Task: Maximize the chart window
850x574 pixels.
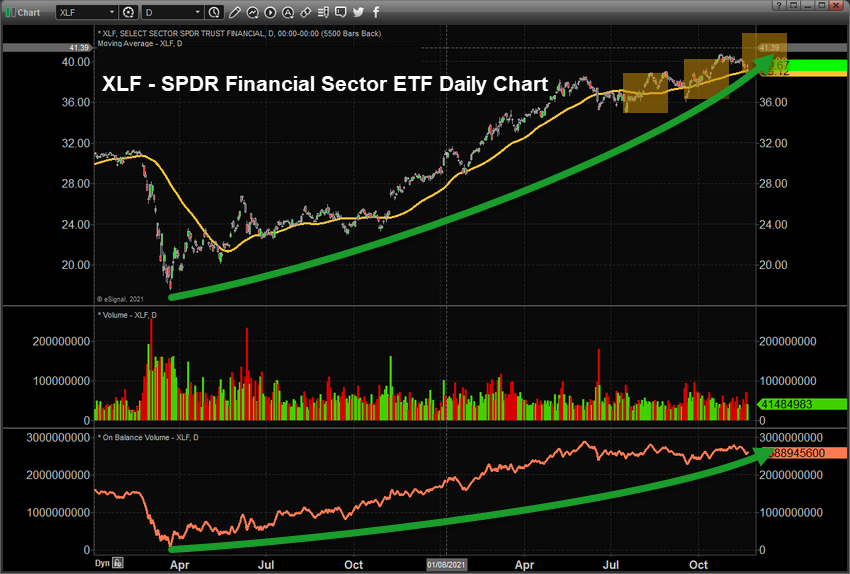Action: point(821,5)
